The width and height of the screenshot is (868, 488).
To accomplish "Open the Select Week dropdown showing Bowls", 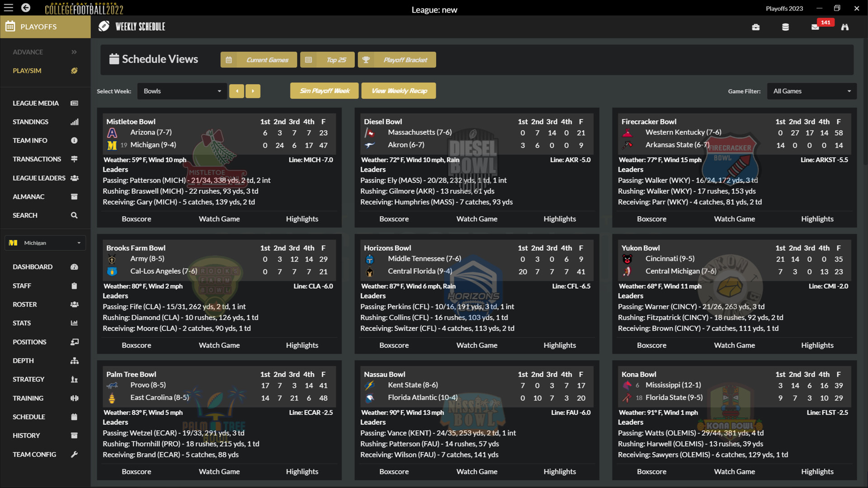I will pyautogui.click(x=182, y=91).
